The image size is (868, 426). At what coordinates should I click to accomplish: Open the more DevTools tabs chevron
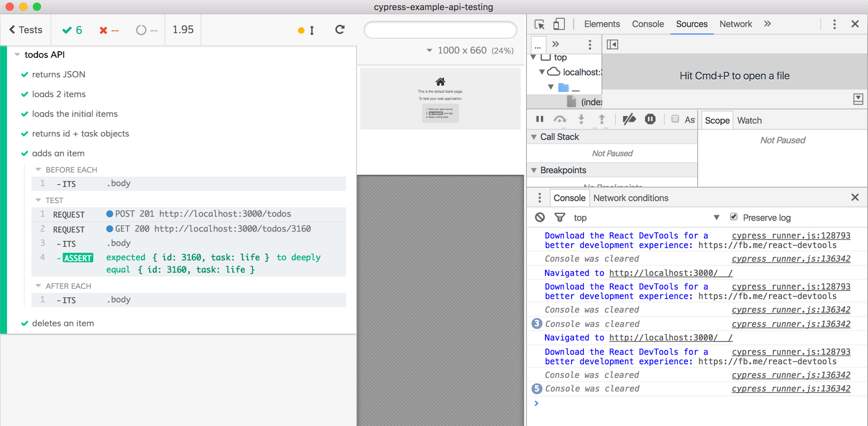click(767, 24)
